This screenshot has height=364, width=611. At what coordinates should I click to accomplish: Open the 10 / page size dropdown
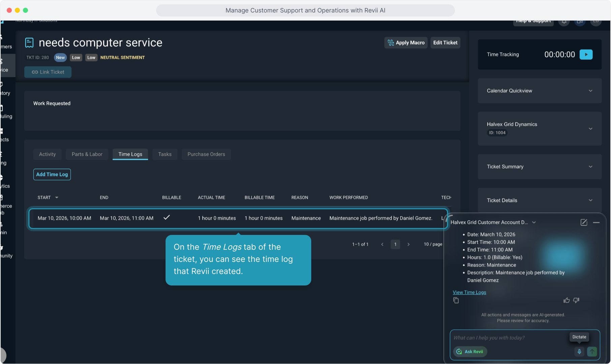click(433, 244)
